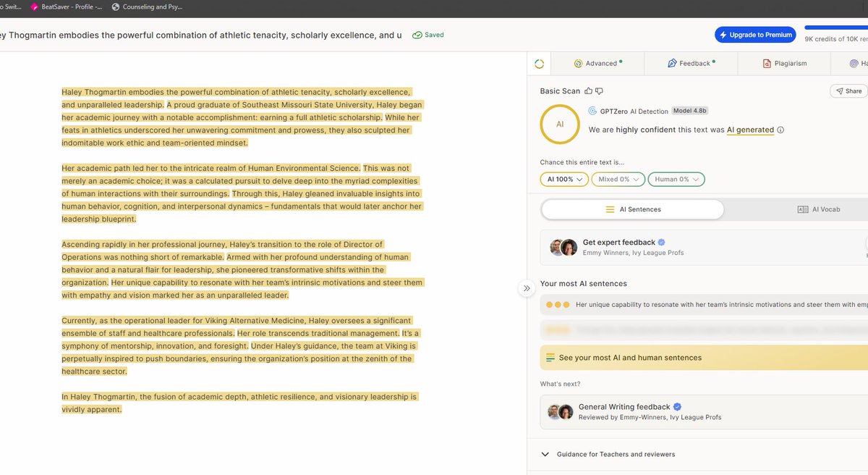Click the Advanced tab target icon
Viewport: 868px width, 475px height.
point(578,64)
